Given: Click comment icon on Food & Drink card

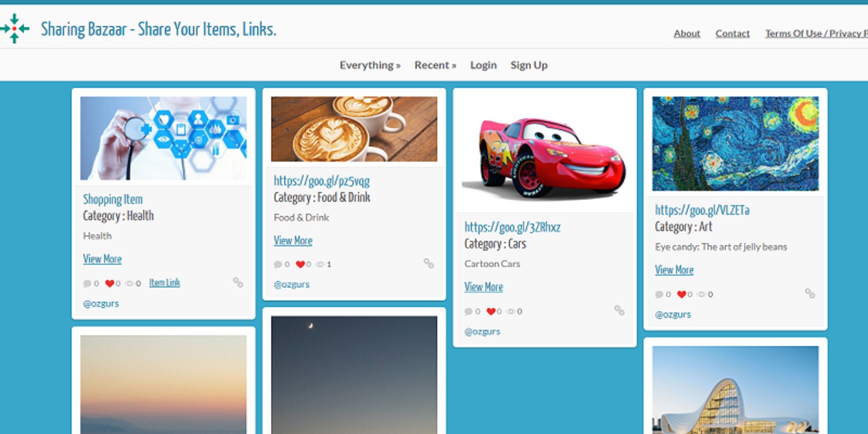Looking at the screenshot, I should coord(278,264).
